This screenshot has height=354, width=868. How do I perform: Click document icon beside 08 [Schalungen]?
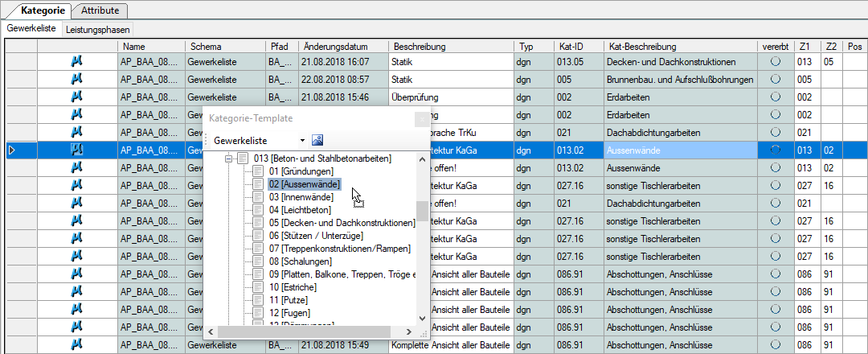(x=258, y=261)
